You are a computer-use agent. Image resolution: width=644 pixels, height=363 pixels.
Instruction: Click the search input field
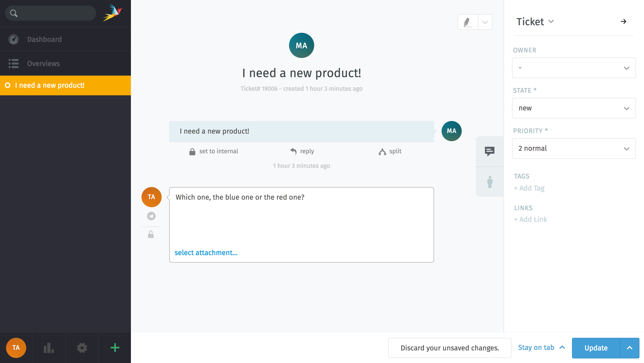(x=50, y=13)
